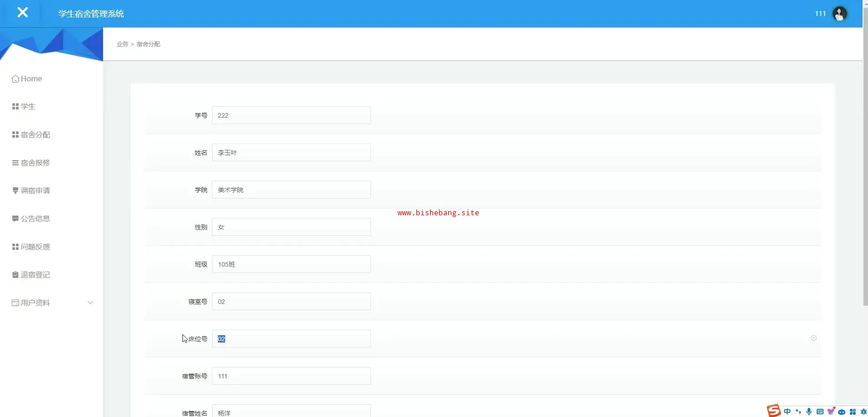
Task: Open 问题反馈 in the sidebar
Action: point(31,247)
